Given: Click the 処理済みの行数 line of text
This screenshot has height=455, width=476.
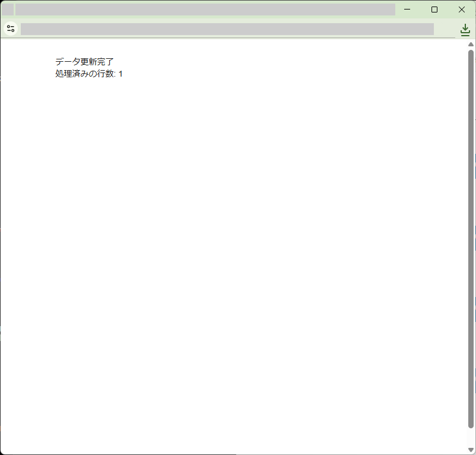Looking at the screenshot, I should click(x=88, y=74).
